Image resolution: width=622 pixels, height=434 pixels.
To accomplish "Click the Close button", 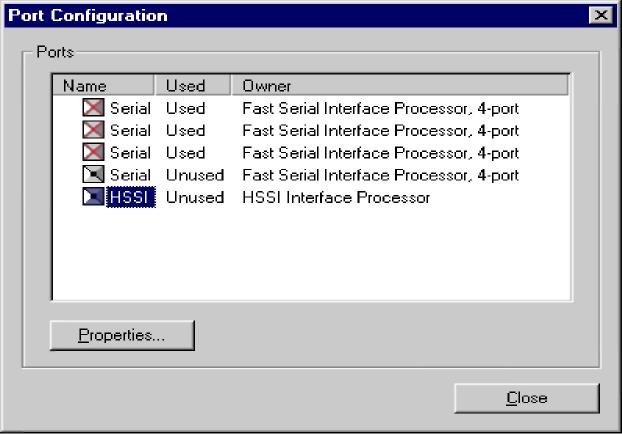I will pyautogui.click(x=527, y=398).
